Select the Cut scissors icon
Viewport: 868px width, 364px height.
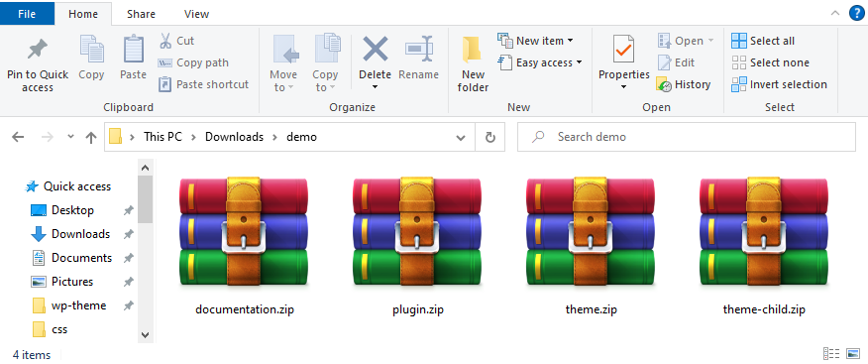click(x=165, y=41)
